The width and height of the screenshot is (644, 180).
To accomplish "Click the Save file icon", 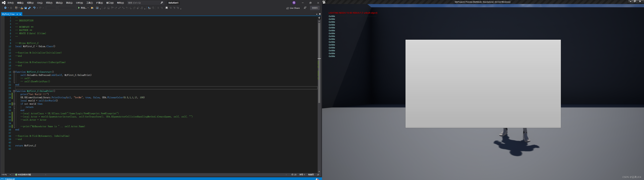I will click(x=26, y=8).
